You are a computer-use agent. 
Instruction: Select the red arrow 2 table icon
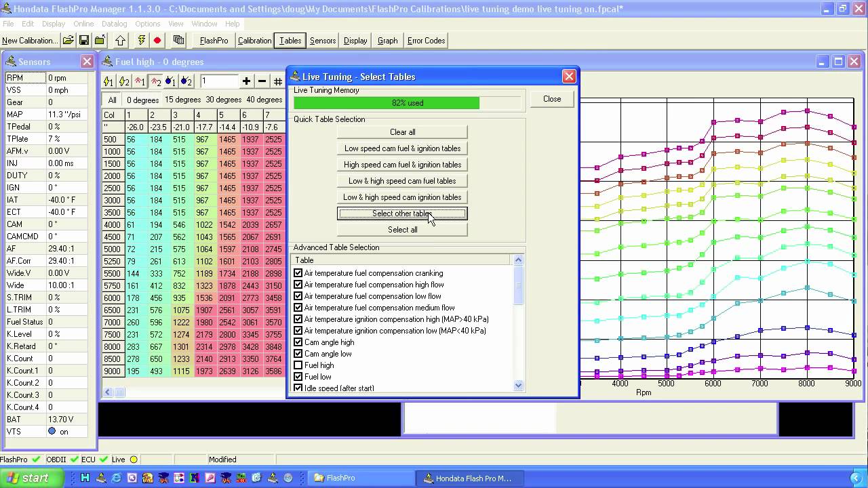tap(155, 81)
